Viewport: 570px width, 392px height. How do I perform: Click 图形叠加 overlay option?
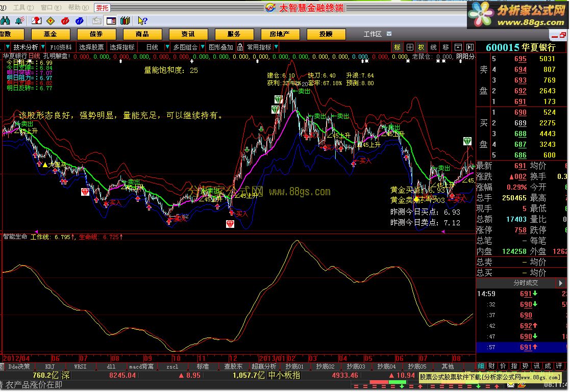pos(220,47)
